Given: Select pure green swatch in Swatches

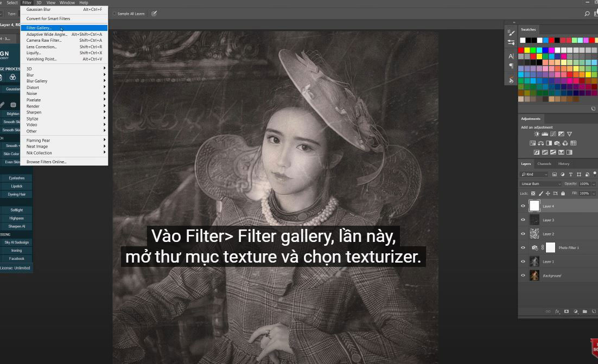Looking at the screenshot, I should click(533, 50).
